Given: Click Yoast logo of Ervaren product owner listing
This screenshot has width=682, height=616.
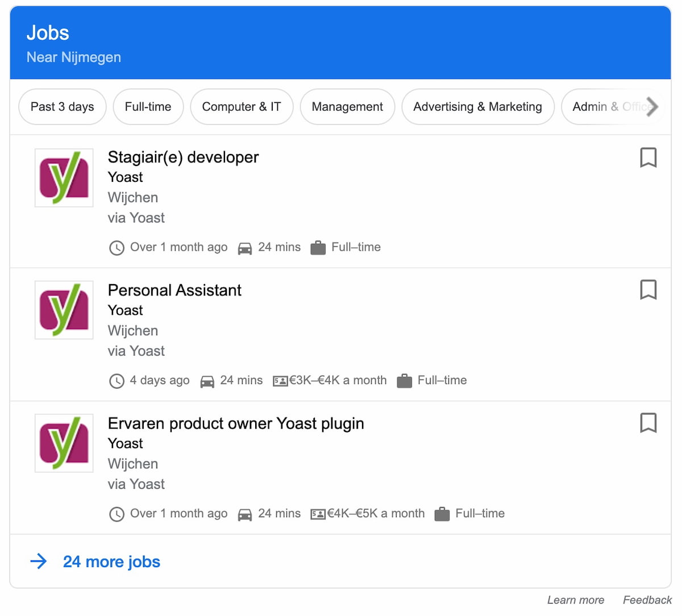Looking at the screenshot, I should tap(64, 443).
